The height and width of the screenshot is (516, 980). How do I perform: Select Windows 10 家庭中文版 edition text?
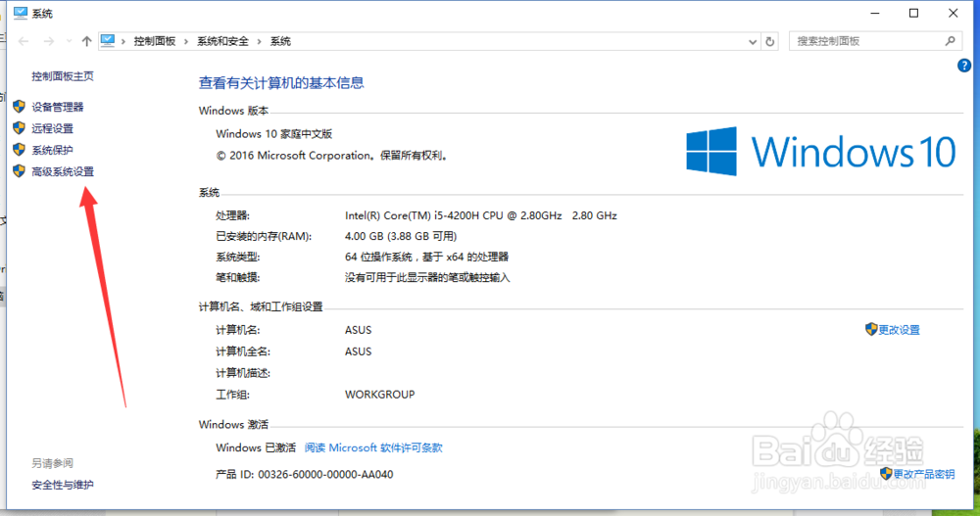pos(273,134)
